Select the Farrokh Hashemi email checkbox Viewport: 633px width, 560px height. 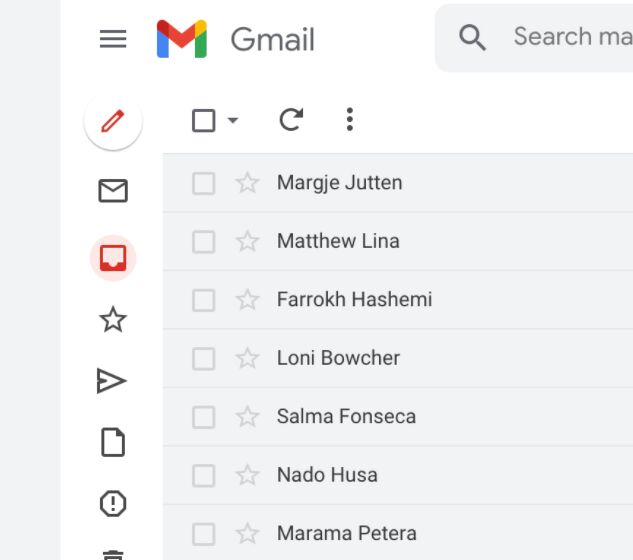203,300
